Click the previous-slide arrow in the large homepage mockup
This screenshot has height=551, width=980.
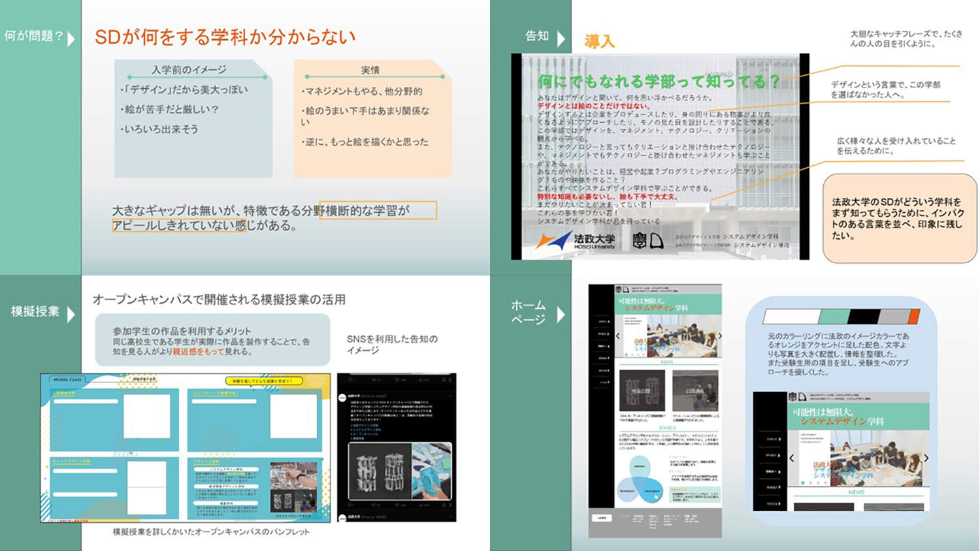pyautogui.click(x=792, y=458)
